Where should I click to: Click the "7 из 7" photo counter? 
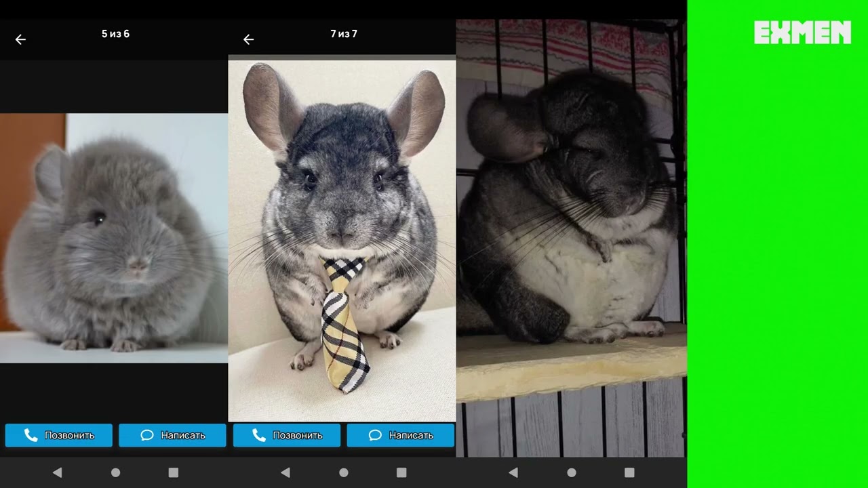click(x=344, y=34)
